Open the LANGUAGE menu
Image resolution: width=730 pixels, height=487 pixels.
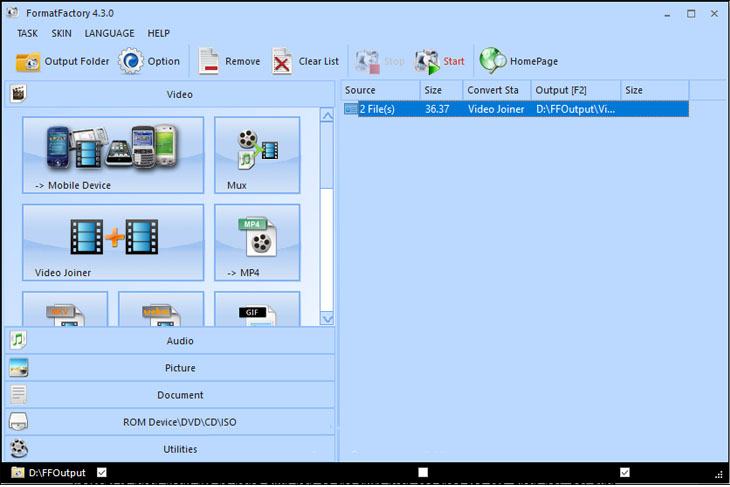pos(109,34)
